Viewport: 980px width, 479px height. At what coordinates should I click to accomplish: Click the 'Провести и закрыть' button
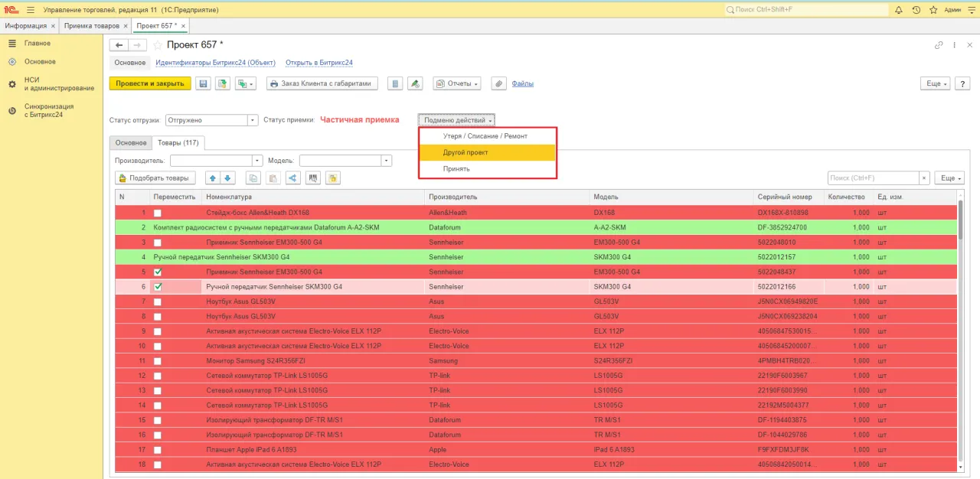[x=150, y=83]
